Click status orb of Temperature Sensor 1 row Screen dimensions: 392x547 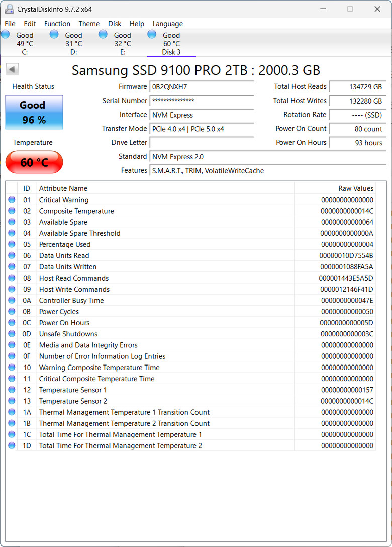coord(12,389)
